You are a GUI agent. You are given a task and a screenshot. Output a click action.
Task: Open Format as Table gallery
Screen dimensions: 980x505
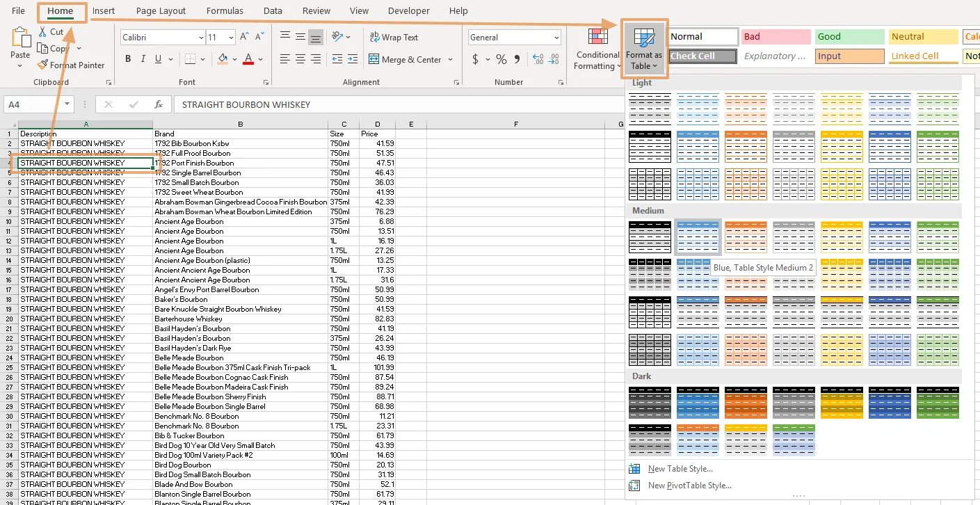tap(644, 49)
